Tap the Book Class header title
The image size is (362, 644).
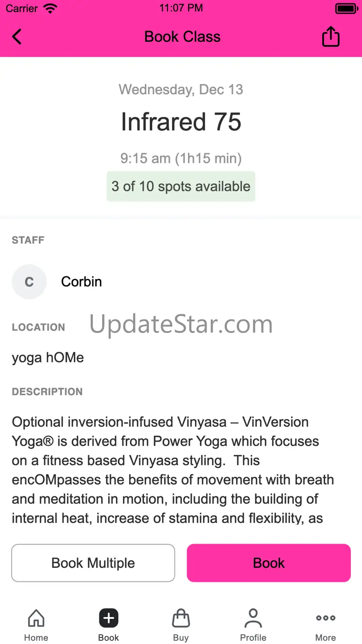tap(182, 37)
